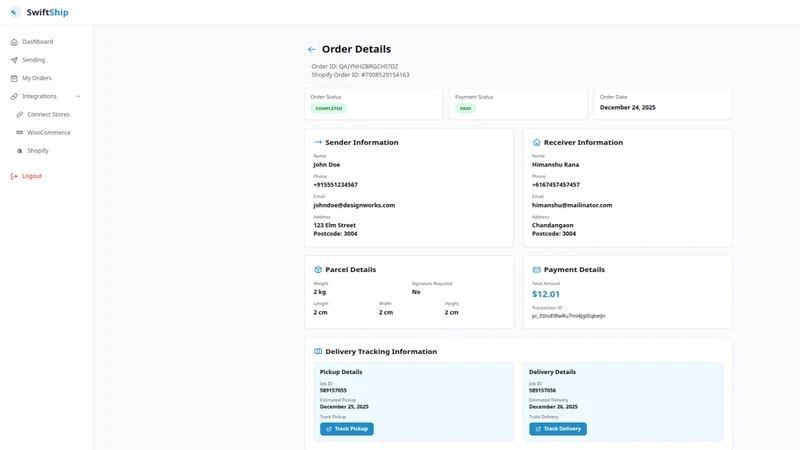
Task: Collapse the Integrations submenu chevron
Action: coord(78,96)
